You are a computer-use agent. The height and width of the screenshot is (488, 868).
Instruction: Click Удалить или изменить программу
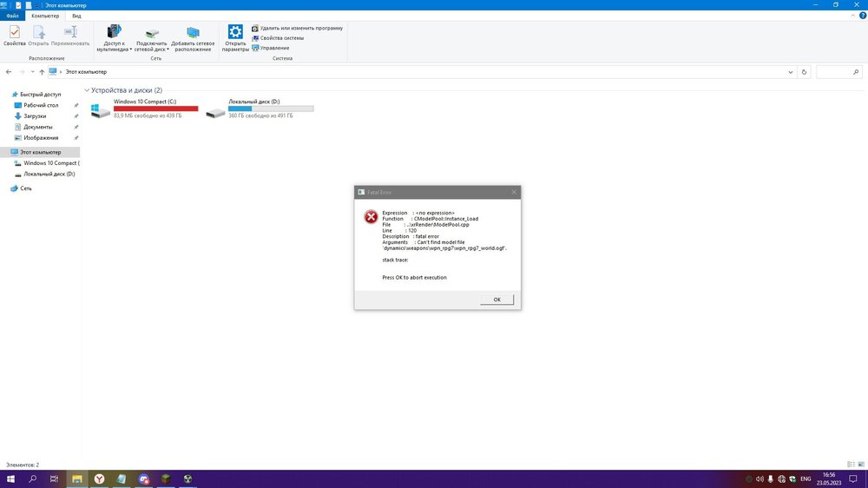coord(297,28)
